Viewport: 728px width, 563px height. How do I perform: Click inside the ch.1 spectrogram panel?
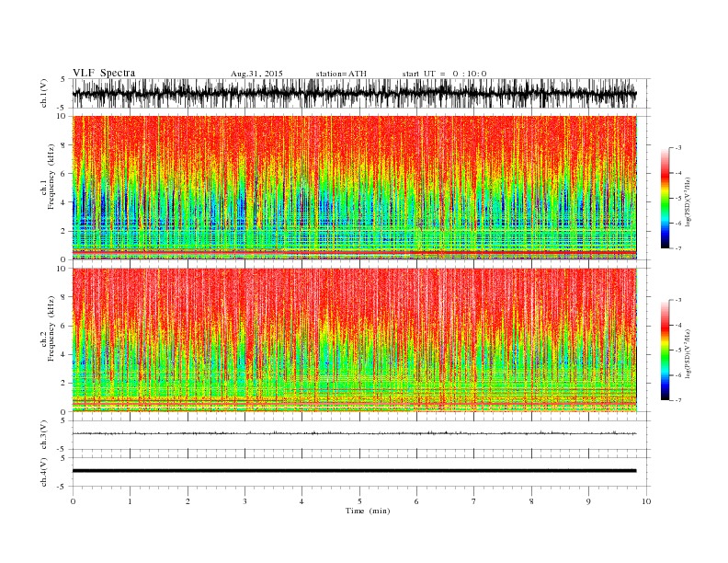(x=355, y=188)
